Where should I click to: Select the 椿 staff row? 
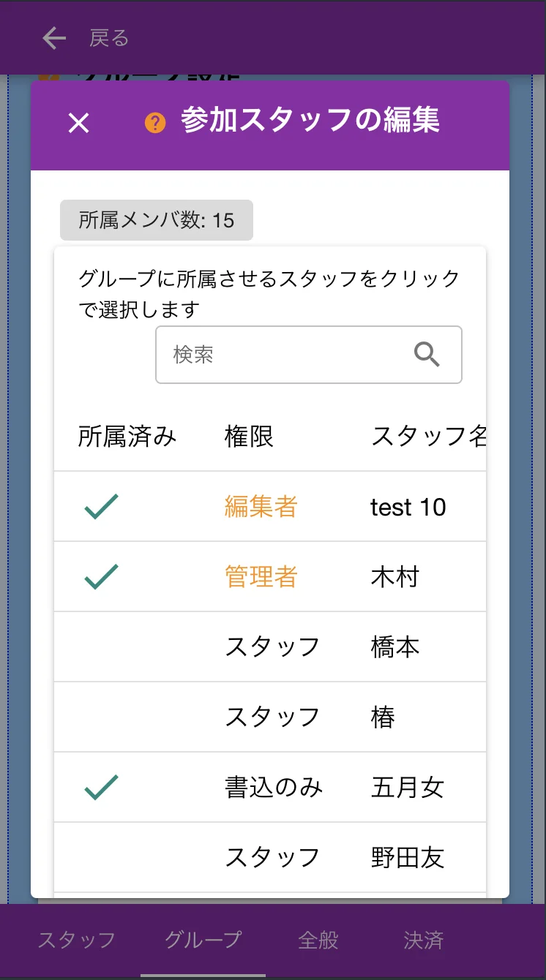[383, 717]
